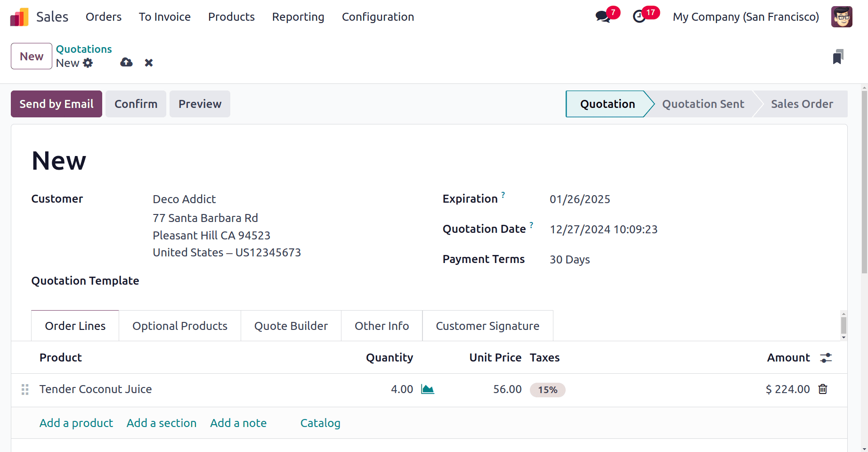
Task: Open the activities clock icon
Action: 639,17
